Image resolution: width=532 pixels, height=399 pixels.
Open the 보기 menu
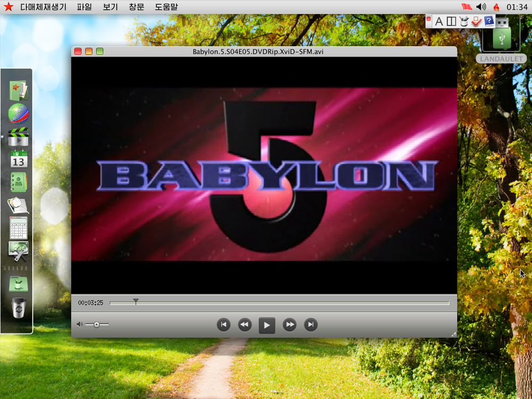(110, 7)
